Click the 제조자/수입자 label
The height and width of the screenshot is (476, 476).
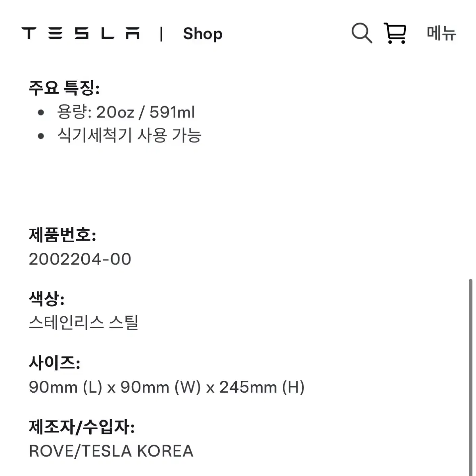(82, 427)
